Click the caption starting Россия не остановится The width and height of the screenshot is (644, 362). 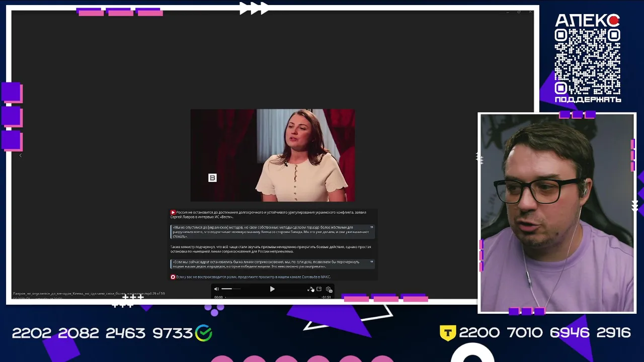point(269,215)
